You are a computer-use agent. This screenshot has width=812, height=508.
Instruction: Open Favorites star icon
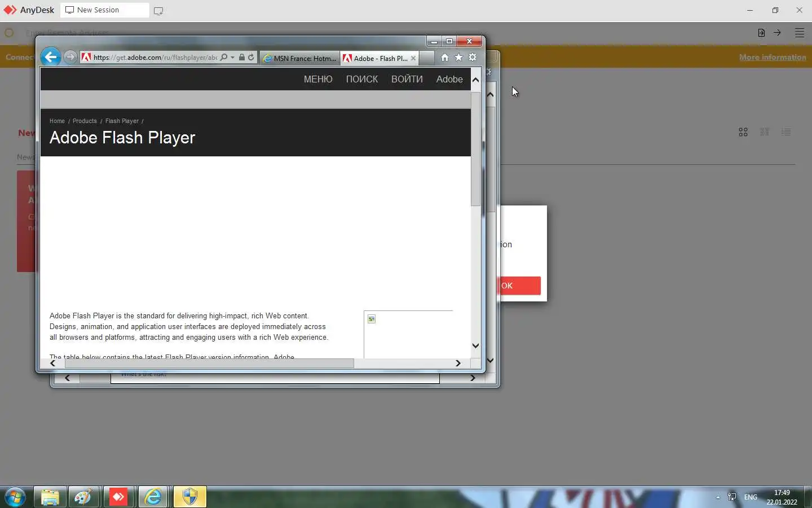[x=458, y=58]
